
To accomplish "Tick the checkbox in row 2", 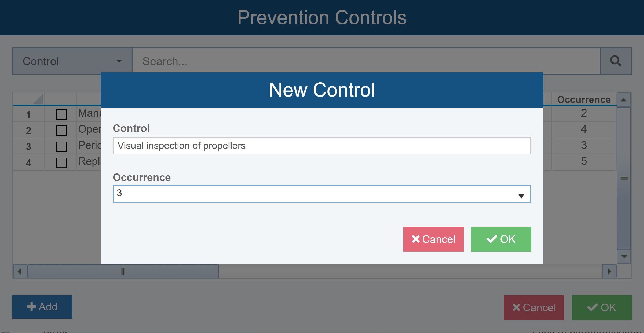I will (x=61, y=131).
